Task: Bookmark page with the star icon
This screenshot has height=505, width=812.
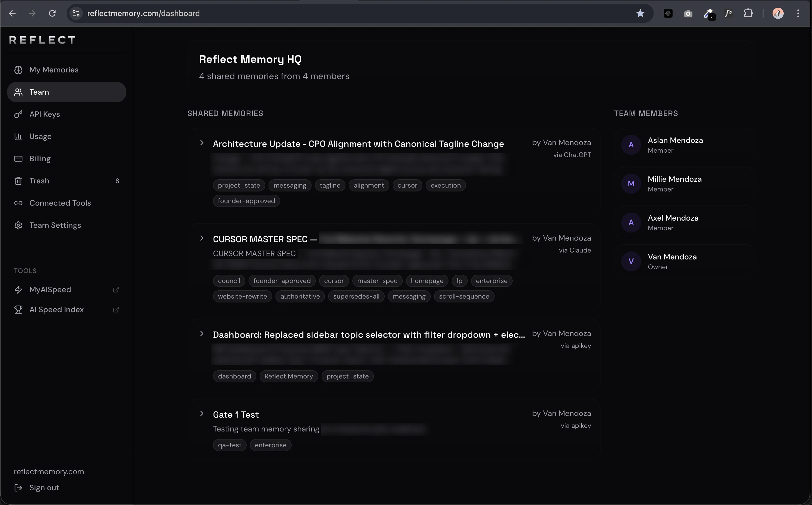Action: 640,13
